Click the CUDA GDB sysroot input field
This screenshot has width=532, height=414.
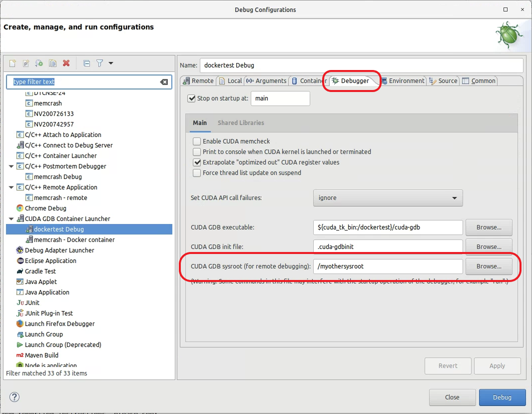(388, 266)
